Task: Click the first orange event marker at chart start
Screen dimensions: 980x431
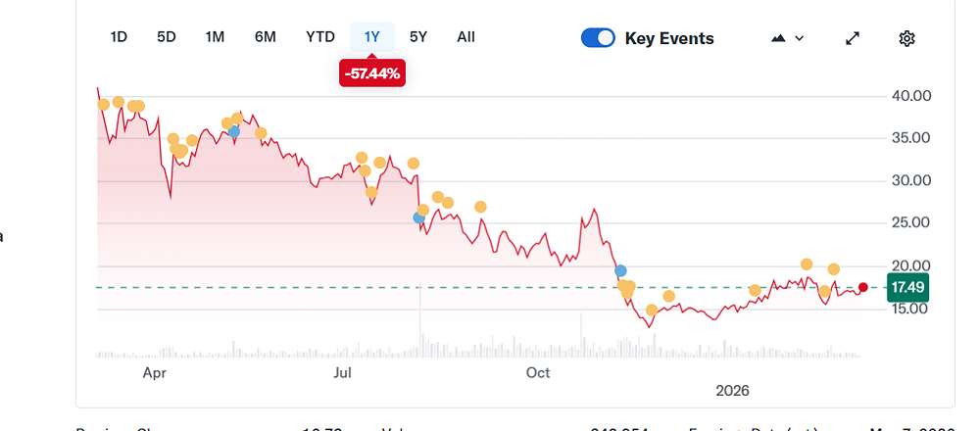Action: [x=104, y=105]
